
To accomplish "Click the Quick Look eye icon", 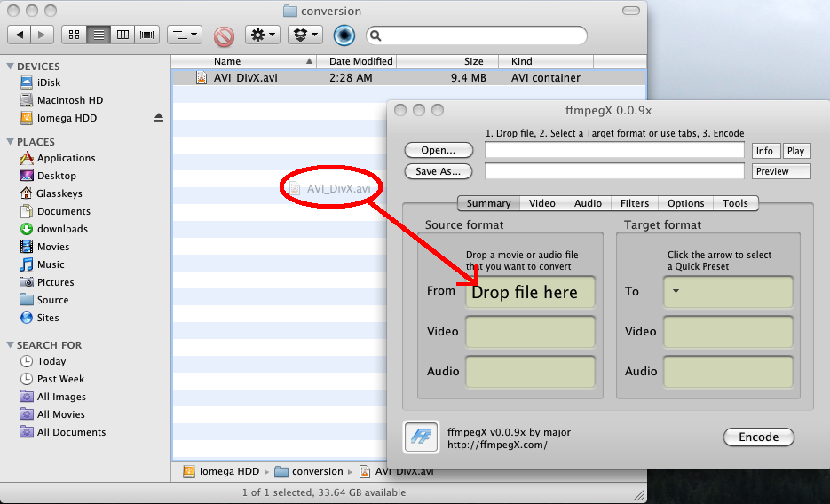I will (x=344, y=35).
